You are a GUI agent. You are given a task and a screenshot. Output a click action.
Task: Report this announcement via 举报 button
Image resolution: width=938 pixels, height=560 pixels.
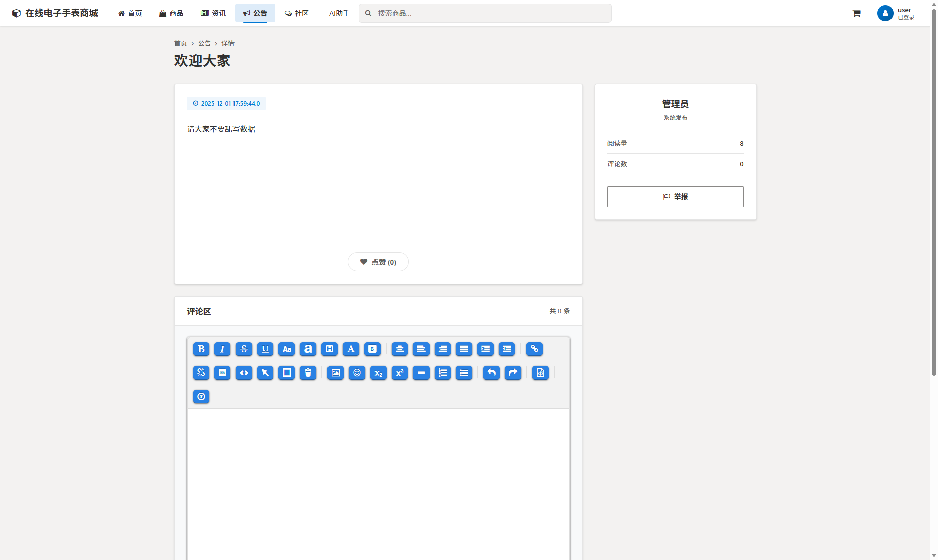pos(675,197)
